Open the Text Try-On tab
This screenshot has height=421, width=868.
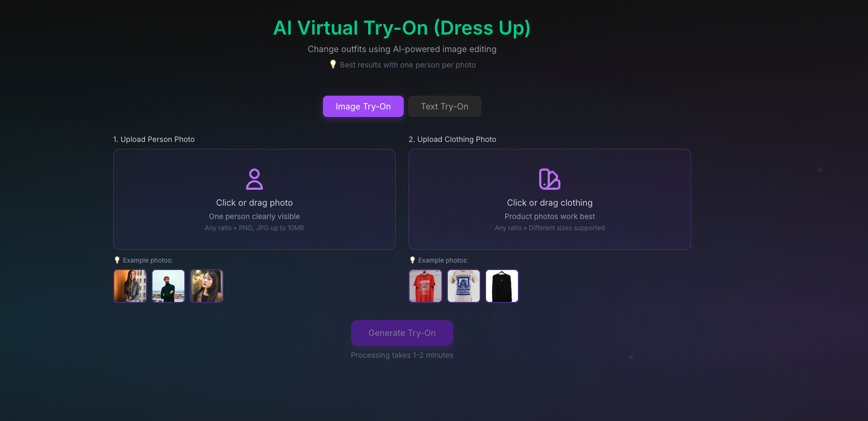(x=444, y=106)
